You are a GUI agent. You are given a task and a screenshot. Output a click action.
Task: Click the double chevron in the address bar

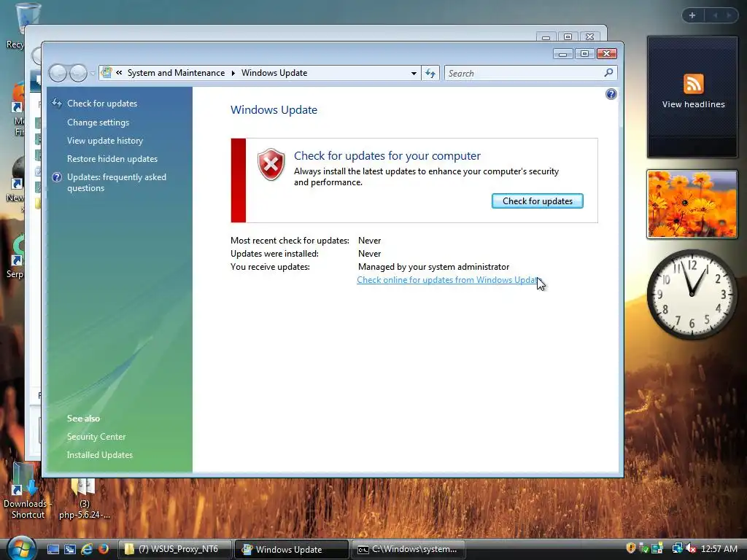point(119,73)
